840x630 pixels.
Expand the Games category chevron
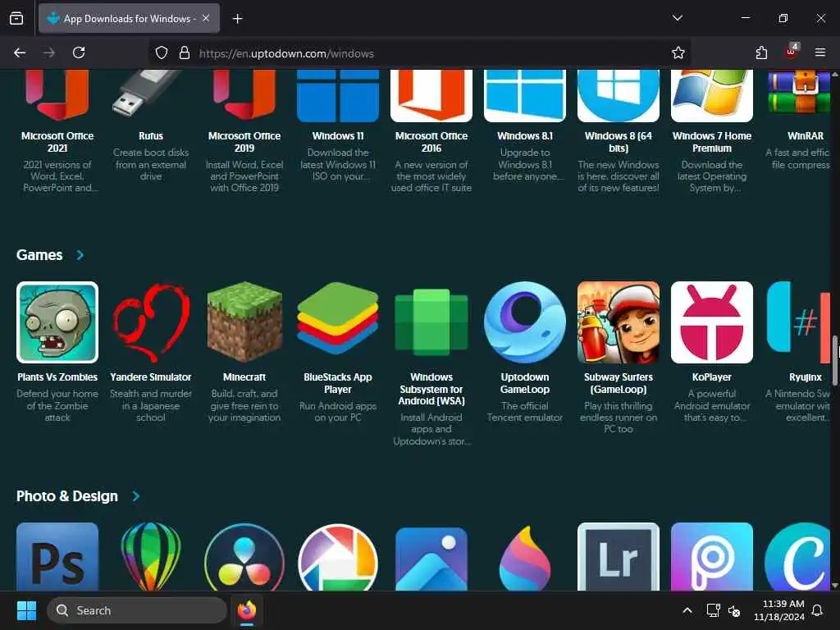80,255
